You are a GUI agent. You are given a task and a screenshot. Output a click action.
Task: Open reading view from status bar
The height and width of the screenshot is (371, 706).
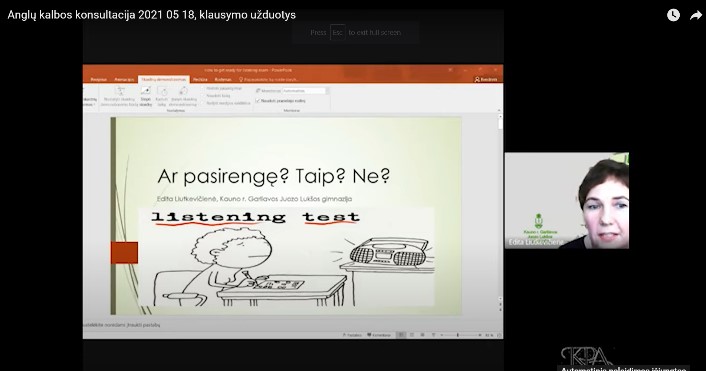tap(422, 335)
